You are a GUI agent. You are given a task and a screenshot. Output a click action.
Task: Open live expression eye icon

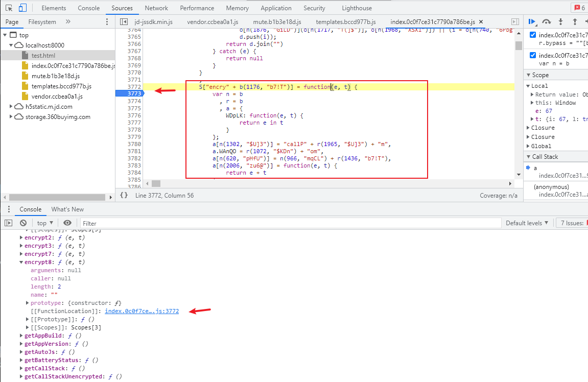(67, 223)
